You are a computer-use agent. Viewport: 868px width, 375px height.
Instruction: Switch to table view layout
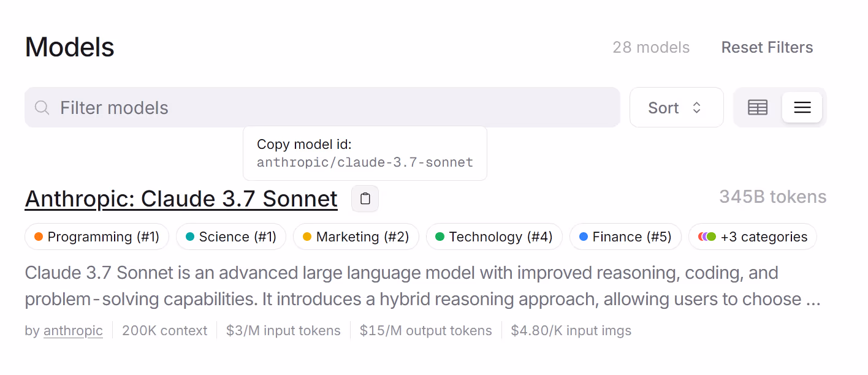pos(758,108)
